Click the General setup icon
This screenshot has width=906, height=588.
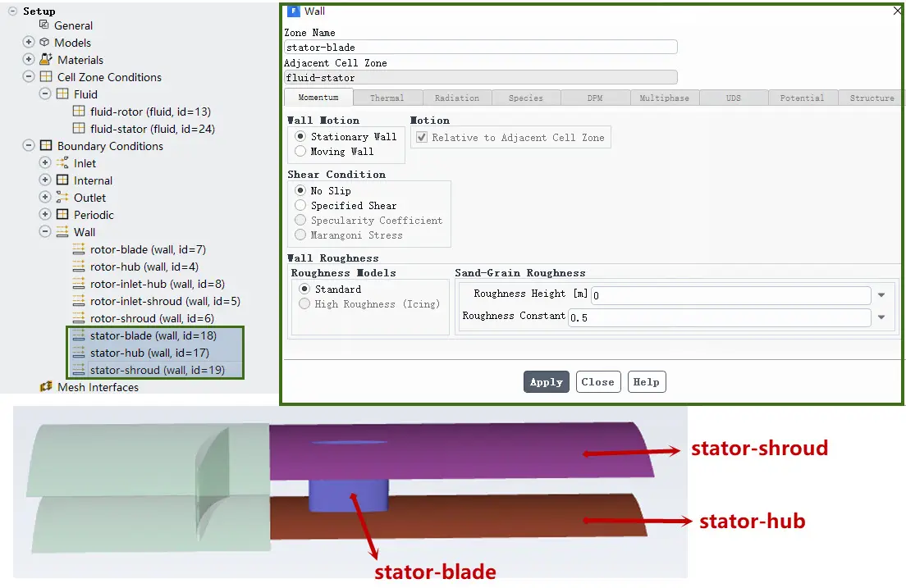click(x=44, y=25)
